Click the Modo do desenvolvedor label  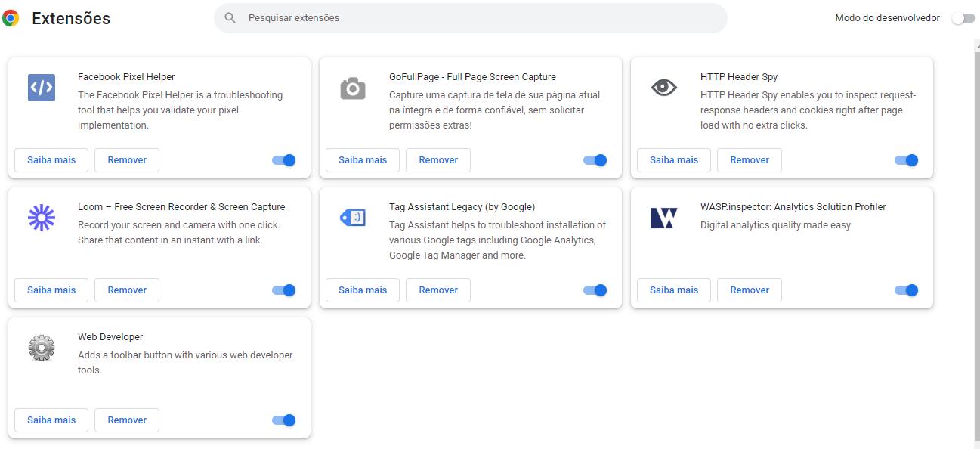(887, 18)
